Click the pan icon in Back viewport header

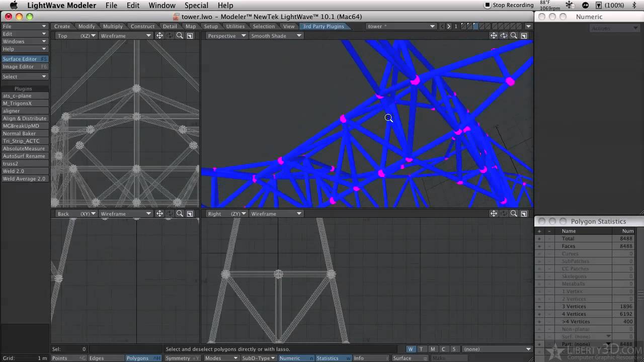click(159, 214)
